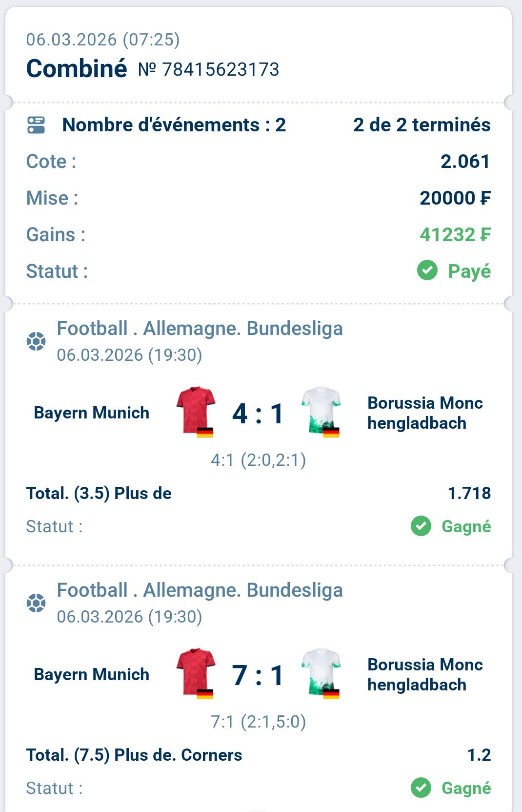Click the "2 de 2 terminés" status text
Screen dimensions: 522x812
(x=422, y=125)
